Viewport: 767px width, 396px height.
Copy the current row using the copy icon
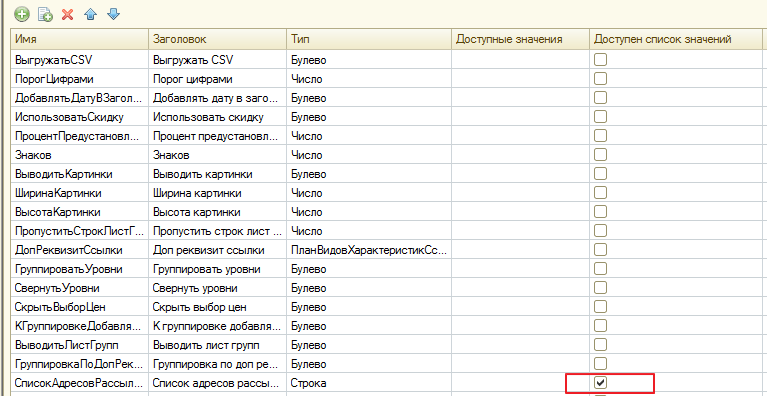pos(45,14)
